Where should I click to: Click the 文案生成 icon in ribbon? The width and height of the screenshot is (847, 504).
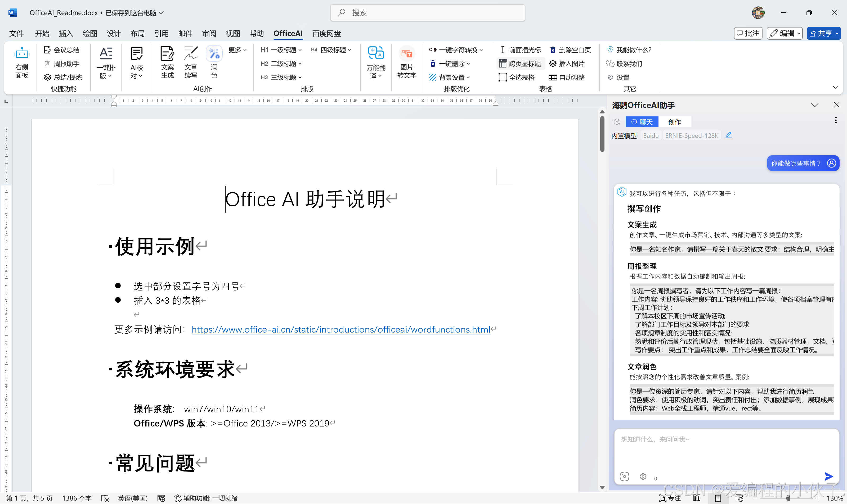[167, 54]
